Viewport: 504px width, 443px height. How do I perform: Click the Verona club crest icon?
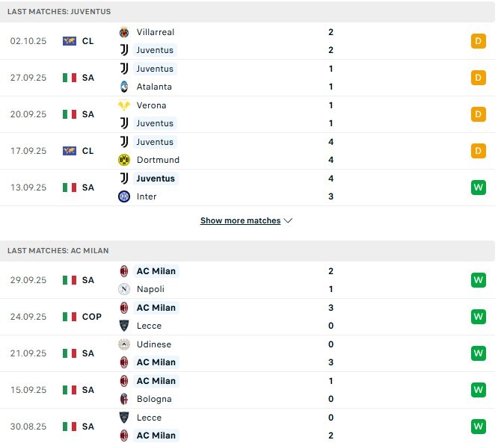(x=124, y=105)
